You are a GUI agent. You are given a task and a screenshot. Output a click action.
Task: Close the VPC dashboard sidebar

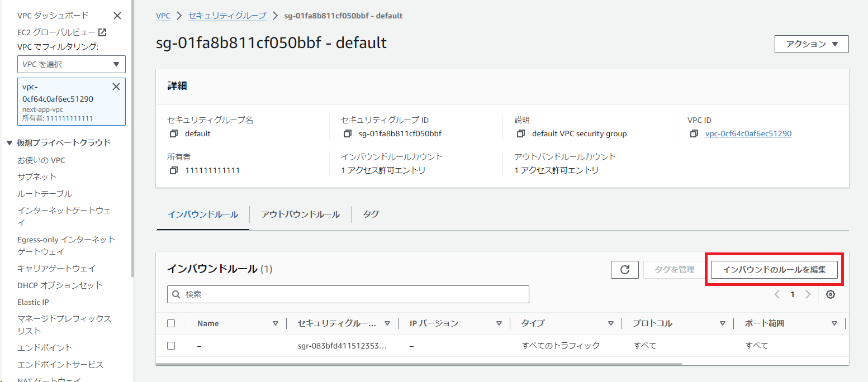[x=117, y=16]
